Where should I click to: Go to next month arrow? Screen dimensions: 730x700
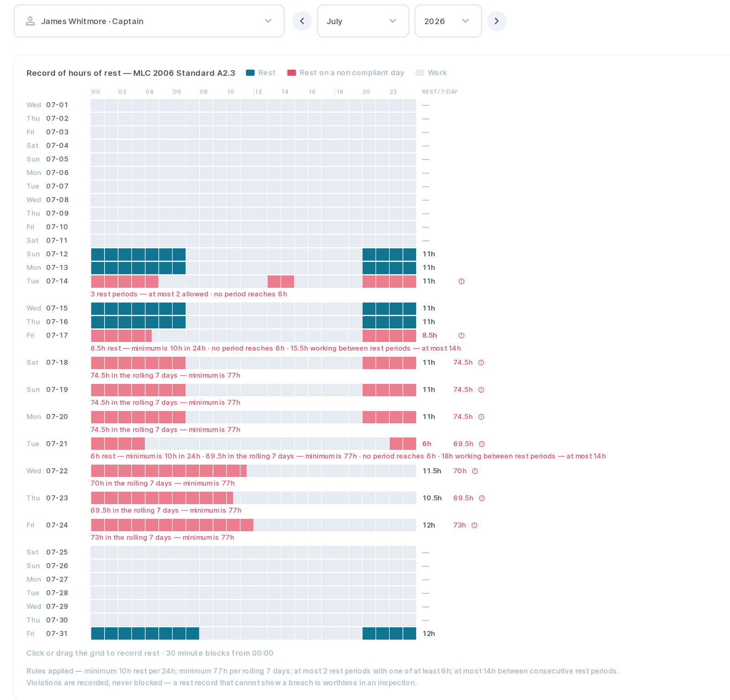click(x=497, y=21)
